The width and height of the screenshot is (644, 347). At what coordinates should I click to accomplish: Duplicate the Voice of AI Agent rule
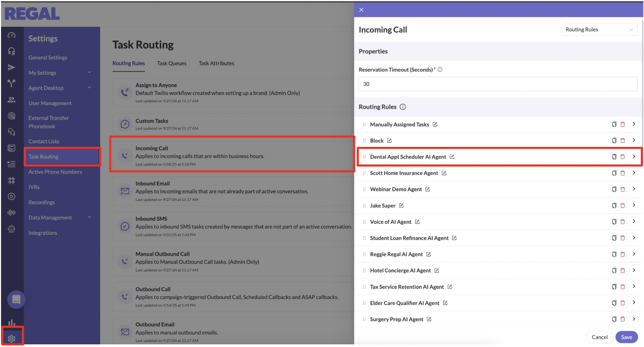(614, 222)
